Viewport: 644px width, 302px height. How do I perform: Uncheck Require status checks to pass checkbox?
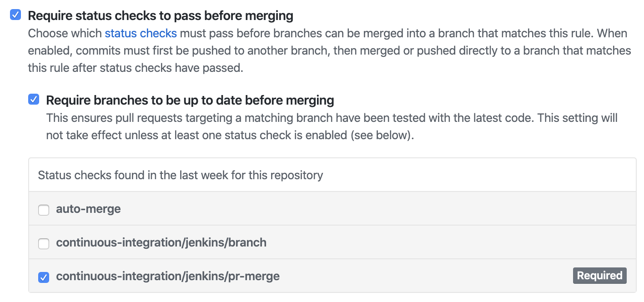(x=15, y=15)
